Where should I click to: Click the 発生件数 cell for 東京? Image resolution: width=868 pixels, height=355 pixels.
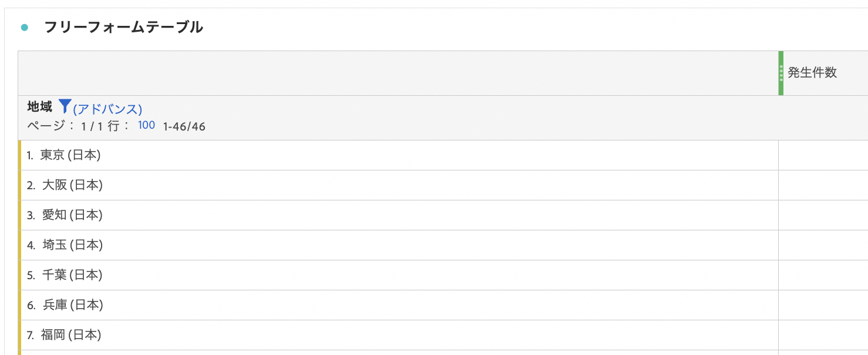click(x=823, y=155)
